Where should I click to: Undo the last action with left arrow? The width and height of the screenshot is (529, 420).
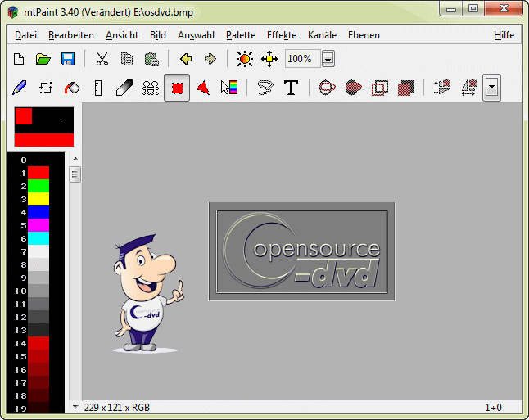pos(185,59)
